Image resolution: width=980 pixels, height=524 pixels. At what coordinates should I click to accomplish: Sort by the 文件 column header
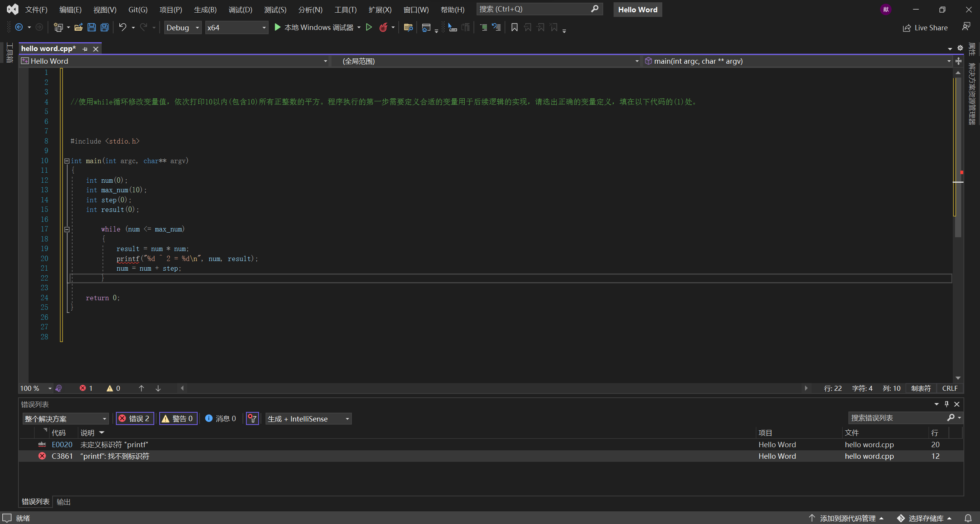click(x=852, y=433)
